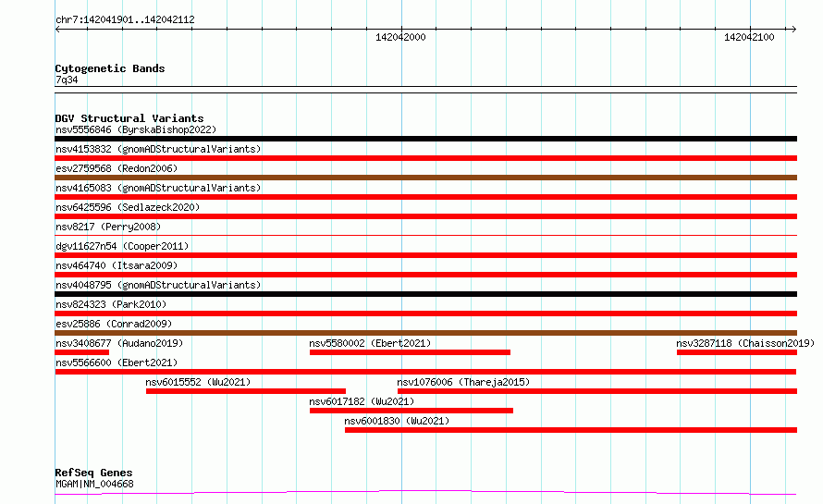Open nsv5580002 (Ebert2021) label
Viewport: 823px width, 504px height.
[x=370, y=343]
